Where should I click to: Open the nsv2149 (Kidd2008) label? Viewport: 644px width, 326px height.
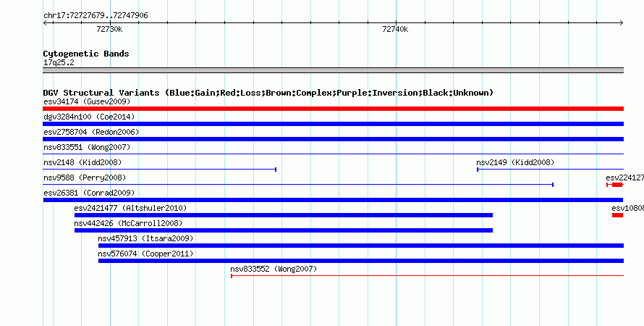pyautogui.click(x=515, y=162)
